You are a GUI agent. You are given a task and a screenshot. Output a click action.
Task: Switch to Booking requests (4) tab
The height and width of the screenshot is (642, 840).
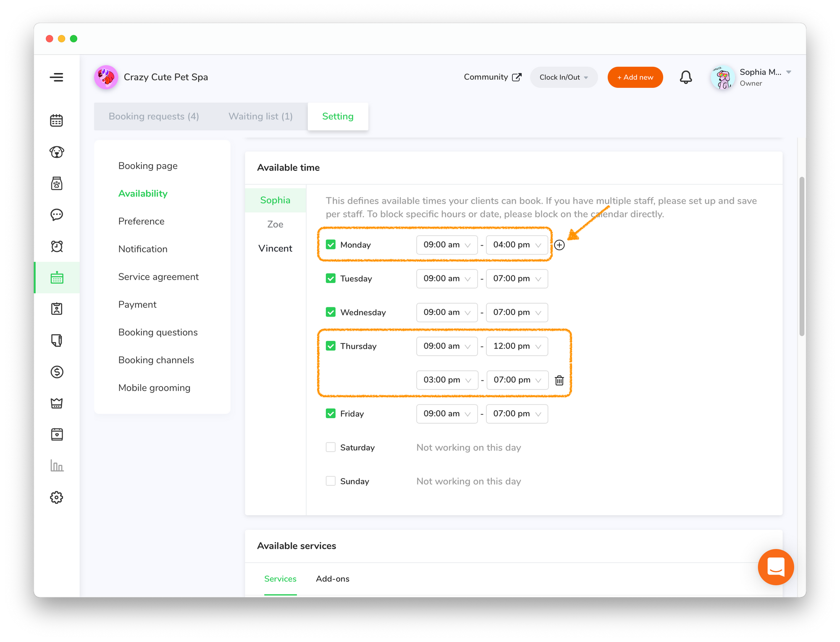pyautogui.click(x=154, y=116)
